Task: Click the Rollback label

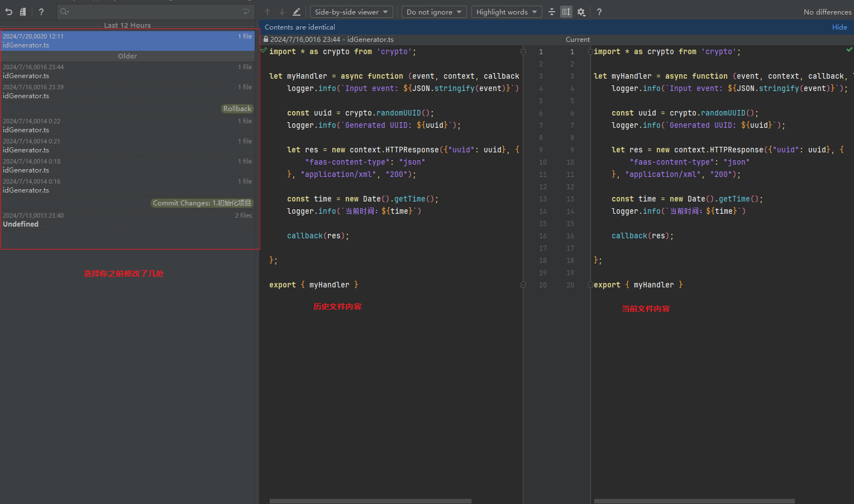Action: (x=237, y=109)
